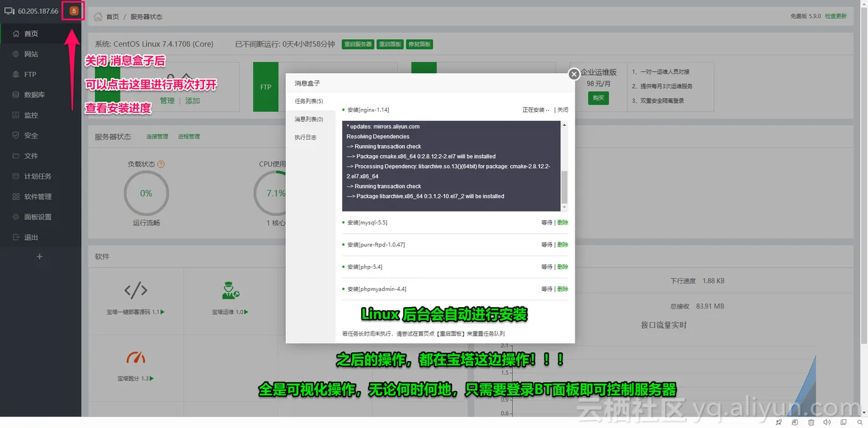Click the install log scrollbar thumb
This screenshot has height=428, width=868.
coord(564,187)
